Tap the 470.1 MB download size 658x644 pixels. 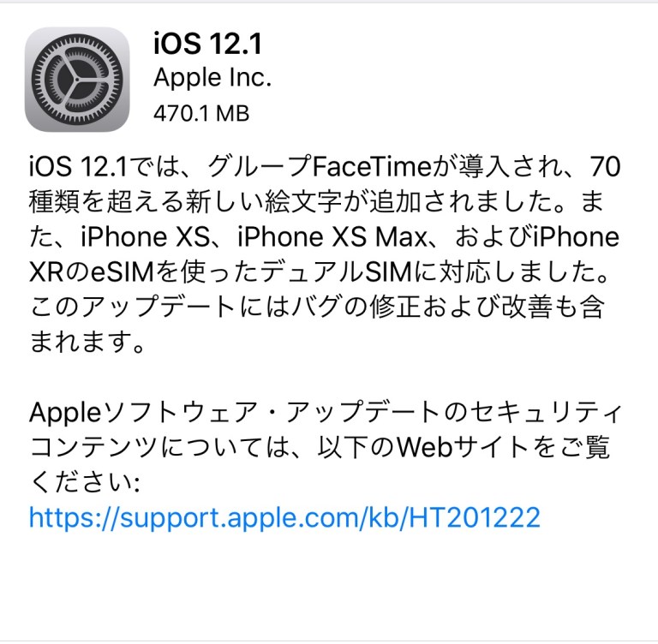(x=201, y=113)
